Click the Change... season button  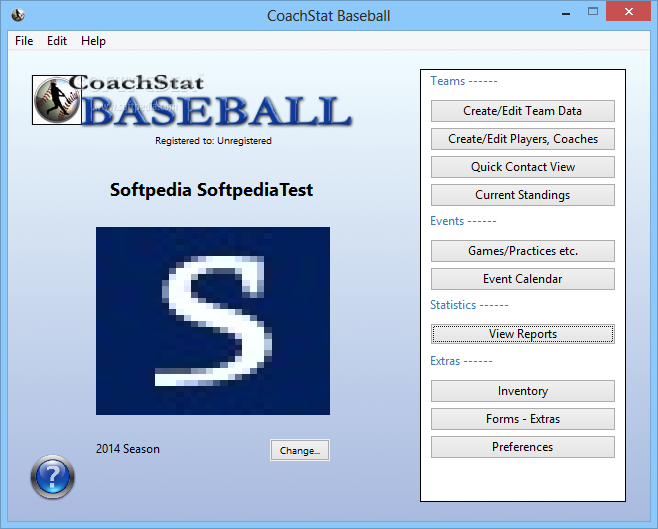point(300,450)
